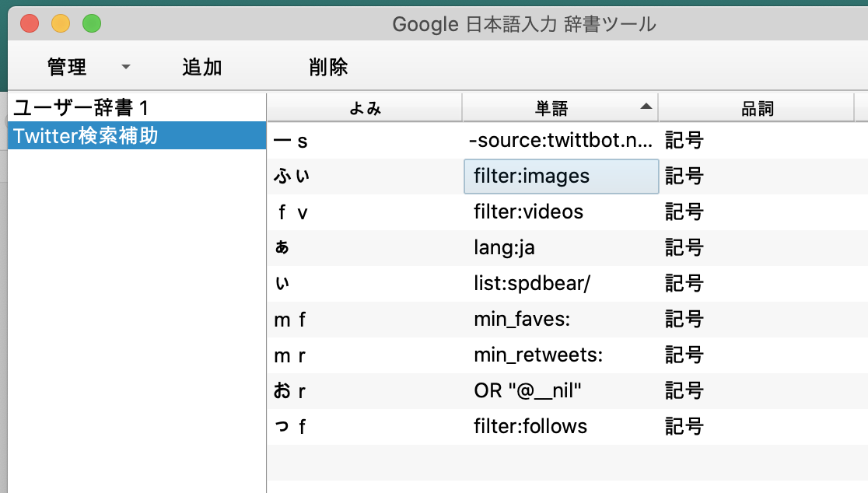Select the filter:videos entry
The width and height of the screenshot is (868, 493).
pos(528,212)
